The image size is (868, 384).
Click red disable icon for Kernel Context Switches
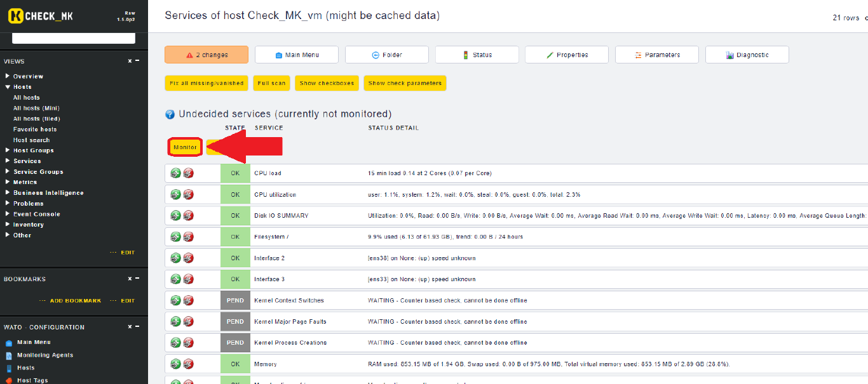coord(189,300)
